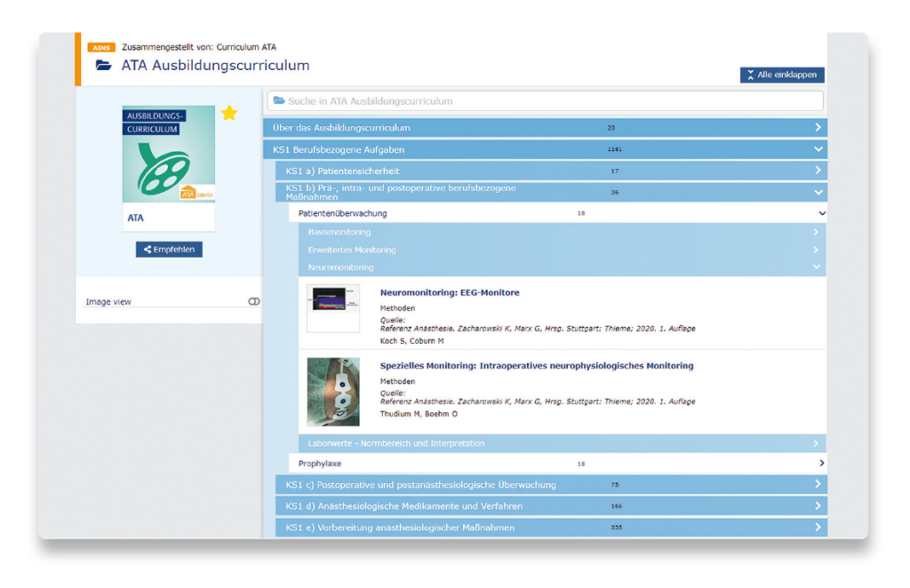
Task: Expand the Prophylaxe row
Action: (x=556, y=463)
